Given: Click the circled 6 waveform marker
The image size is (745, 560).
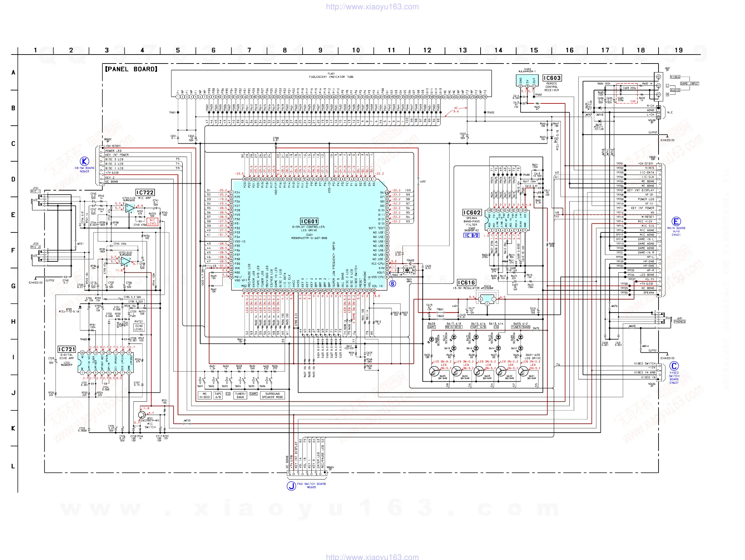Looking at the screenshot, I should tap(392, 284).
